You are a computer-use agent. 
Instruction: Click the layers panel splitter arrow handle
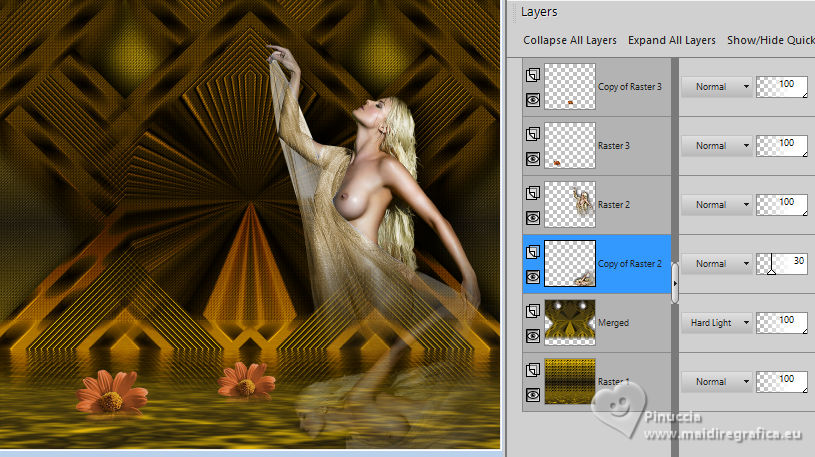pyautogui.click(x=675, y=283)
